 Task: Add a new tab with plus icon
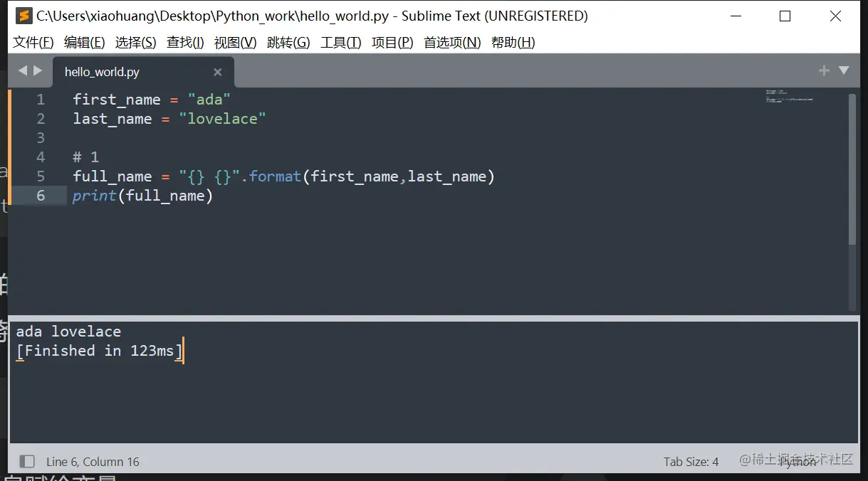click(x=824, y=70)
